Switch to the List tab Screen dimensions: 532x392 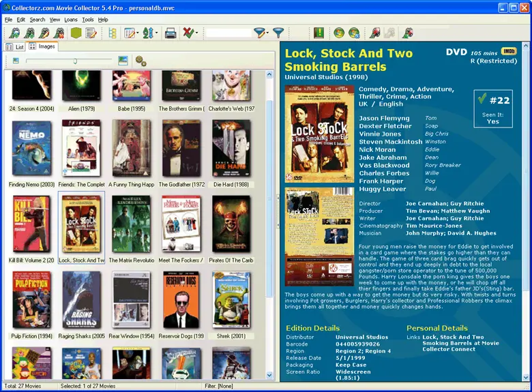[15, 47]
